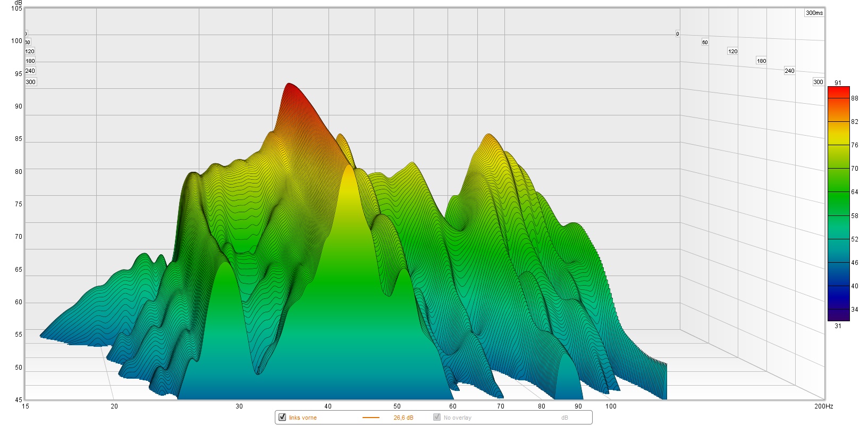The image size is (868, 425).
Task: Enable the "No overlay" checkbox
Action: pyautogui.click(x=437, y=418)
